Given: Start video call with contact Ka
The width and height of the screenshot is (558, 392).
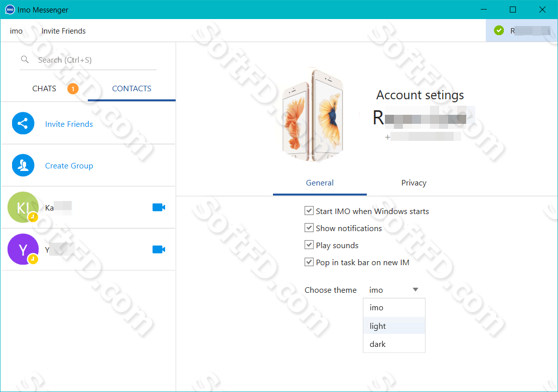Looking at the screenshot, I should click(x=159, y=207).
